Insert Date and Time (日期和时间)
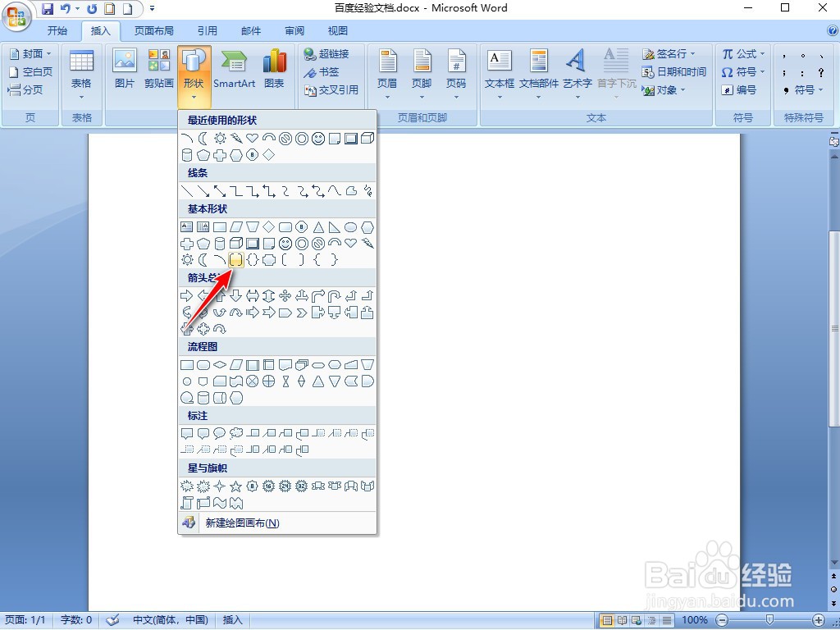 [674, 72]
